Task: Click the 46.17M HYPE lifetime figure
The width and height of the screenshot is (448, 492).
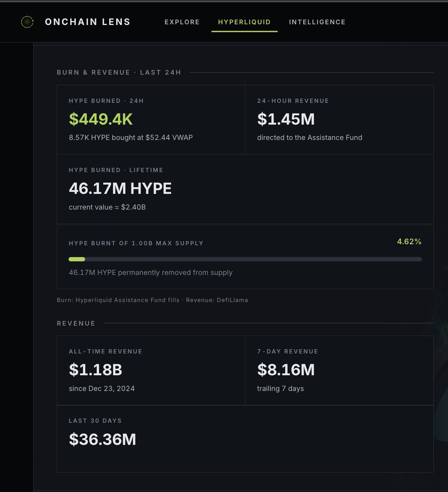Action: point(120,189)
